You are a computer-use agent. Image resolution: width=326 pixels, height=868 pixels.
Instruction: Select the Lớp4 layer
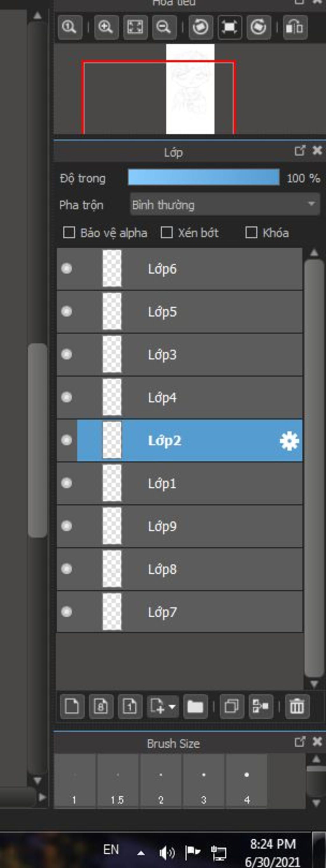point(188,398)
